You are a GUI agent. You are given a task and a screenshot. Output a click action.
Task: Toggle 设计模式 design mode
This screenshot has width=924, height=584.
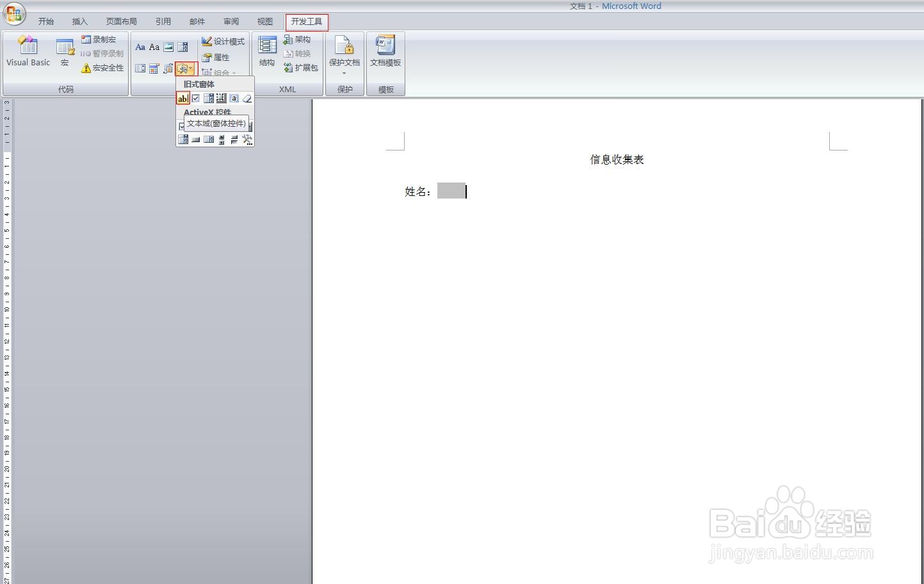pos(223,42)
